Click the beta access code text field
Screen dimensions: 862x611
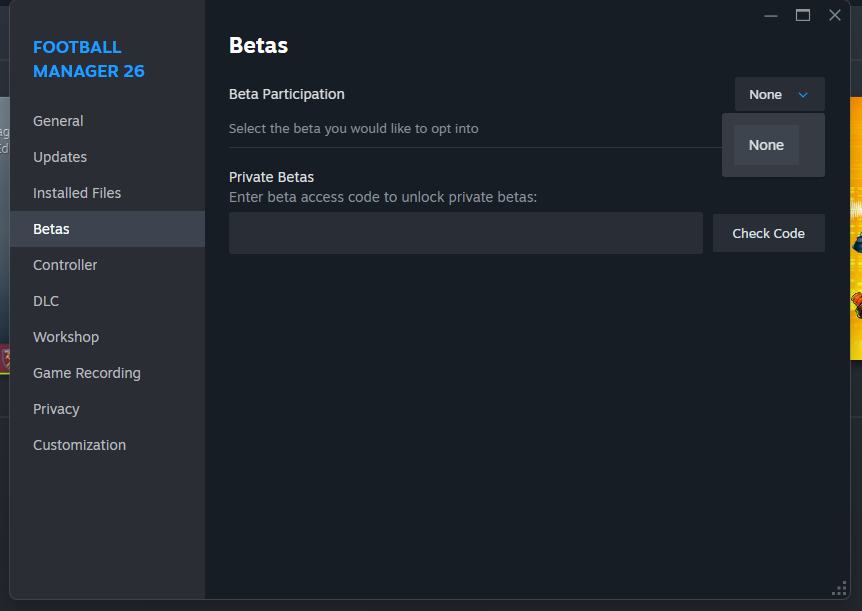click(x=465, y=233)
